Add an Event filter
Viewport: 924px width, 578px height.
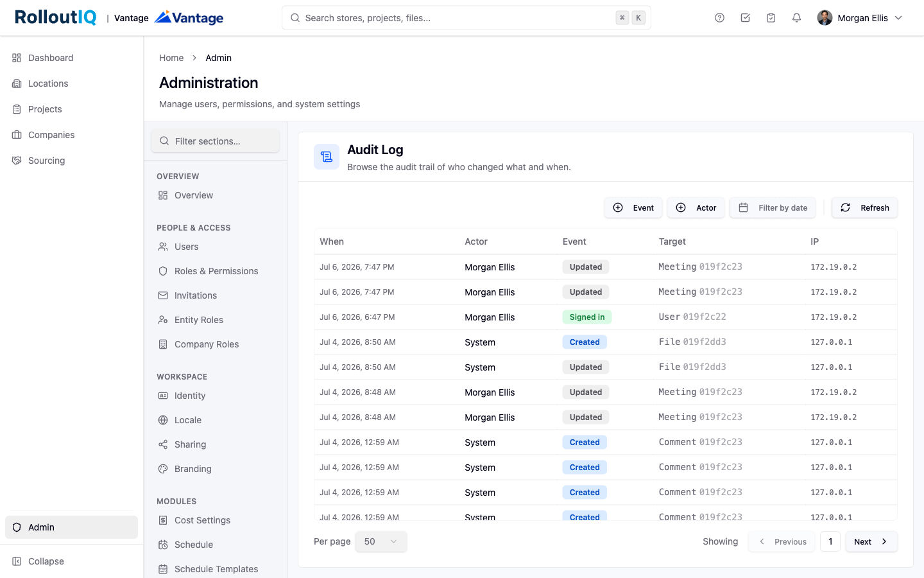[x=633, y=207]
